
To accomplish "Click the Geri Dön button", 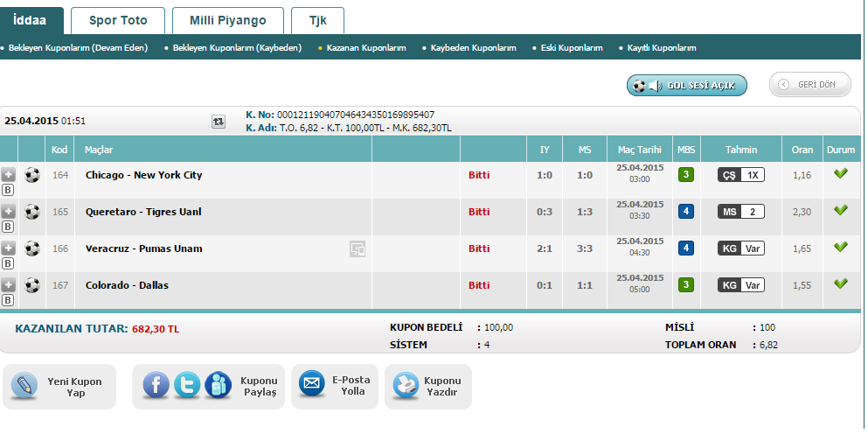I will pos(810,85).
